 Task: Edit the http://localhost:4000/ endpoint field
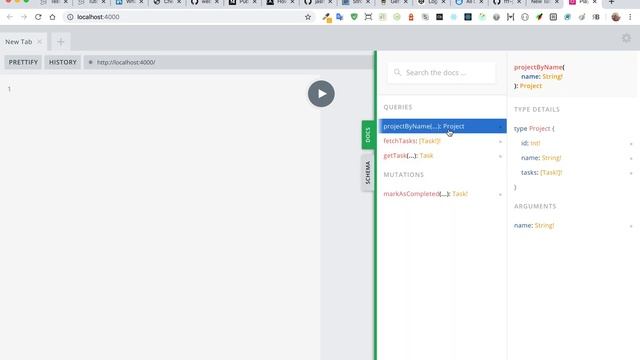(228, 62)
